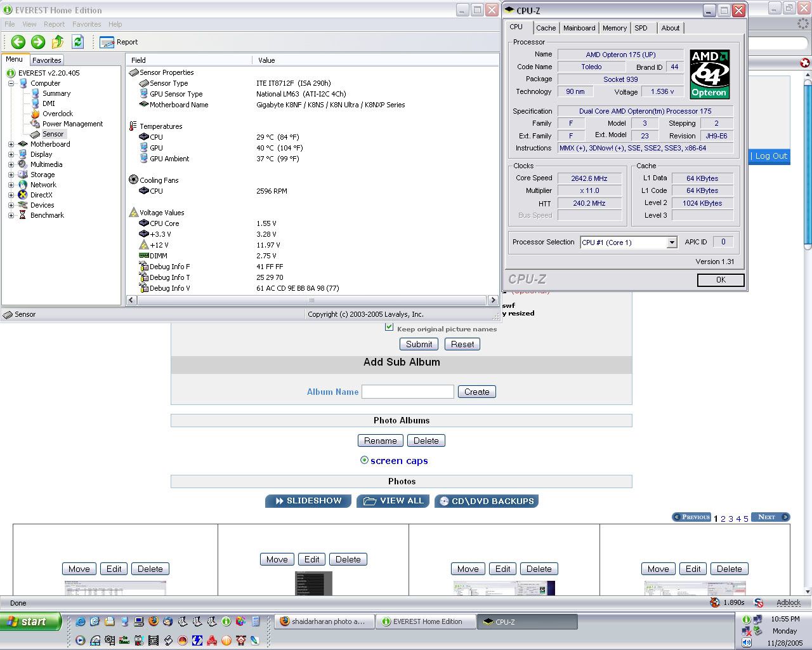Expand the Display tree node

11,154
